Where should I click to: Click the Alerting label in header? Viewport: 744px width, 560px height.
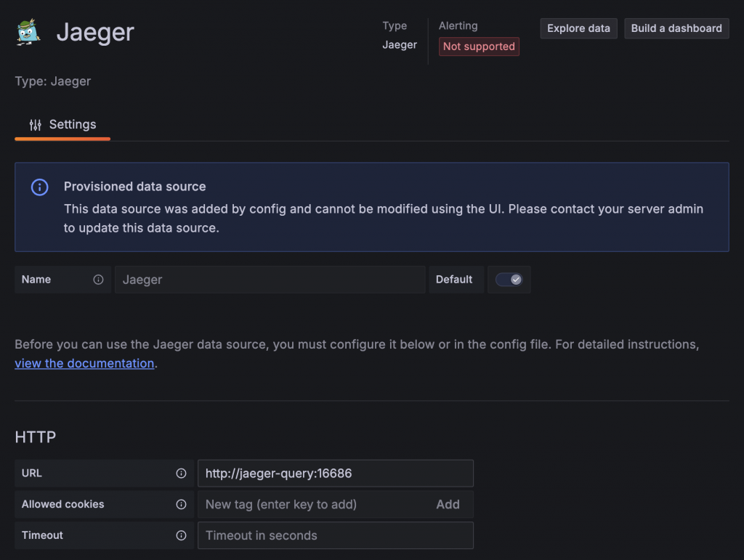458,25
